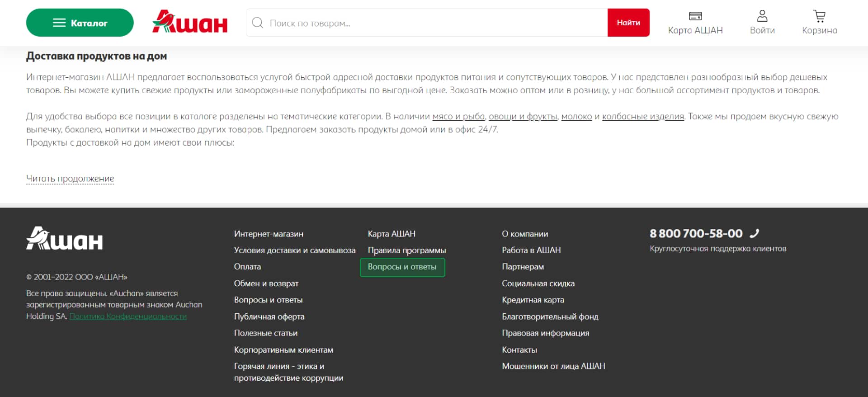The height and width of the screenshot is (397, 868).
Task: Click phone number 8 800 700-58-00
Action: (x=696, y=234)
